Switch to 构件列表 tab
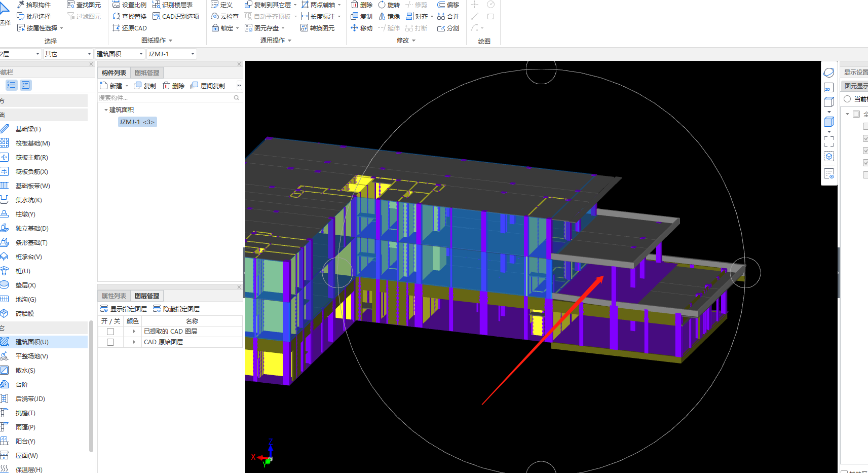The image size is (868, 473). [x=114, y=72]
